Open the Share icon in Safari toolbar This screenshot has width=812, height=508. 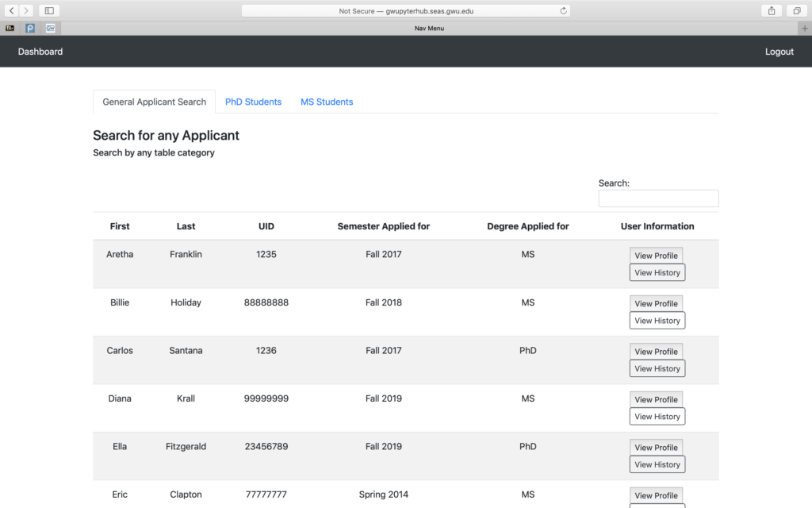(771, 11)
